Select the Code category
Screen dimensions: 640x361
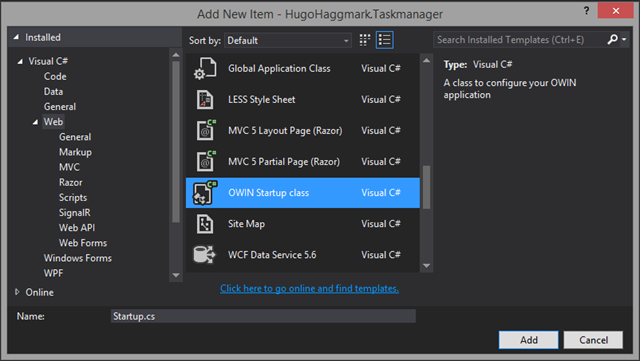(x=55, y=76)
